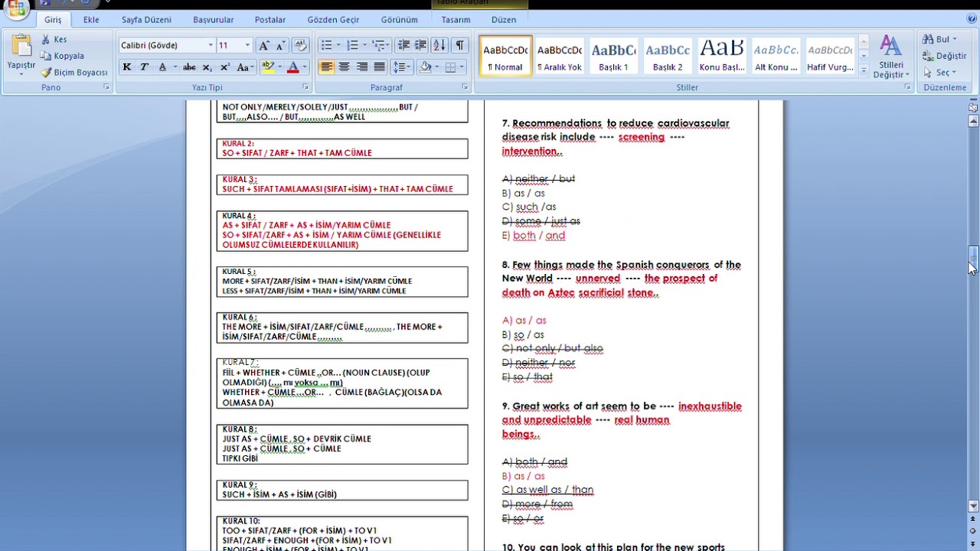The height and width of the screenshot is (551, 980).
Task: Toggle center text alignment
Action: tap(344, 67)
